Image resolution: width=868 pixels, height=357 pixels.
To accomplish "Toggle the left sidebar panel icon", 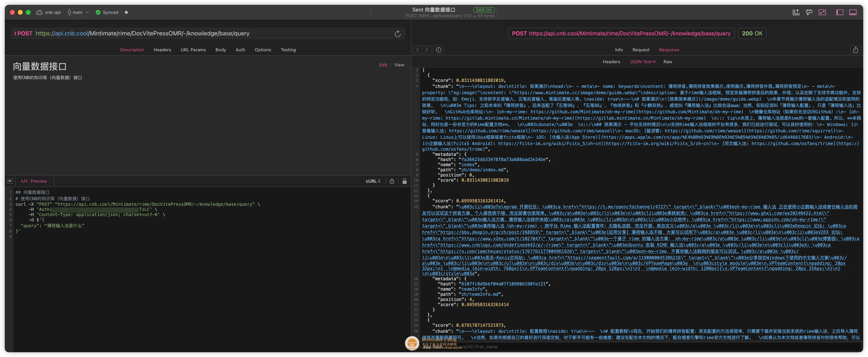I will pyautogui.click(x=840, y=13).
